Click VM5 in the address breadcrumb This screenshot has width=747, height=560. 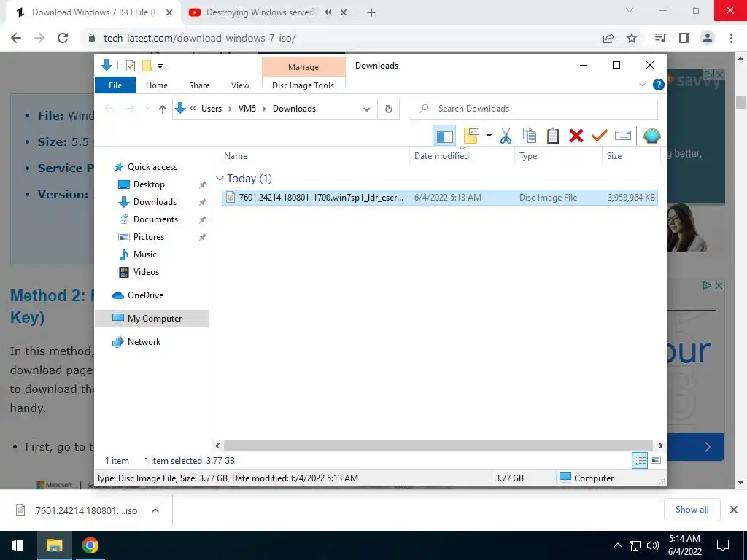click(247, 109)
